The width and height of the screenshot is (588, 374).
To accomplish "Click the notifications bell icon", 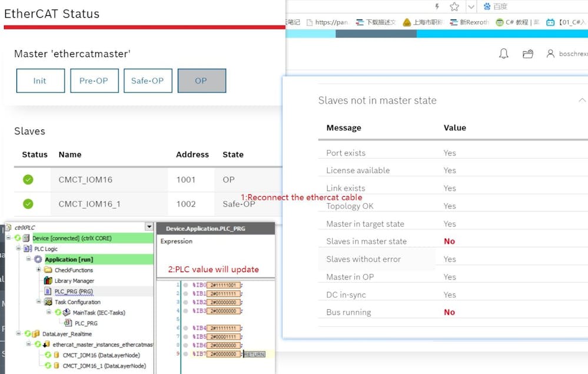I will 503,54.
